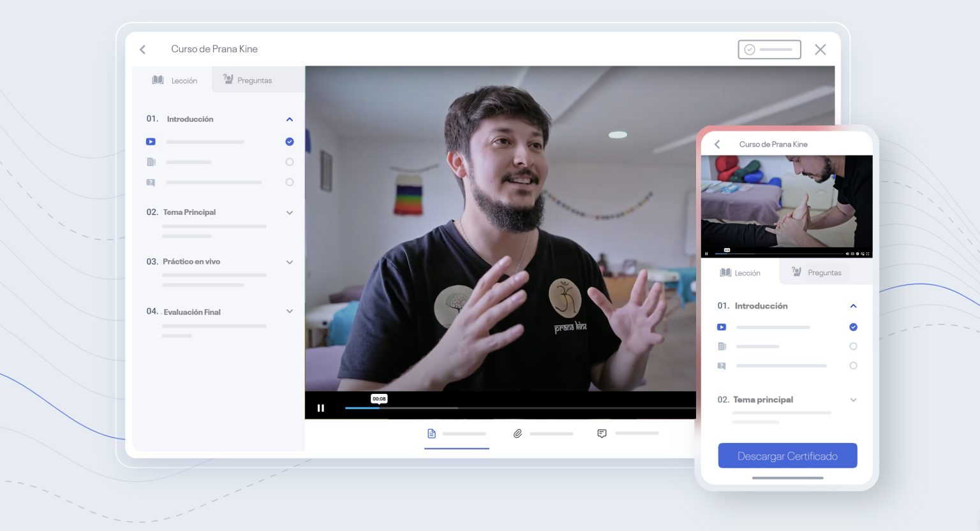Pause the main video
The image size is (980, 531).
321,408
